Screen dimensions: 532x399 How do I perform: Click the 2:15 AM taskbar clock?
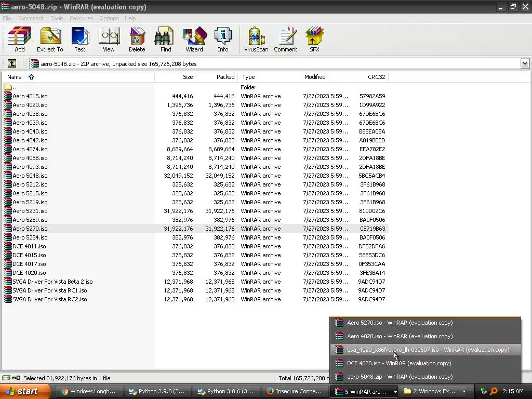(513, 391)
